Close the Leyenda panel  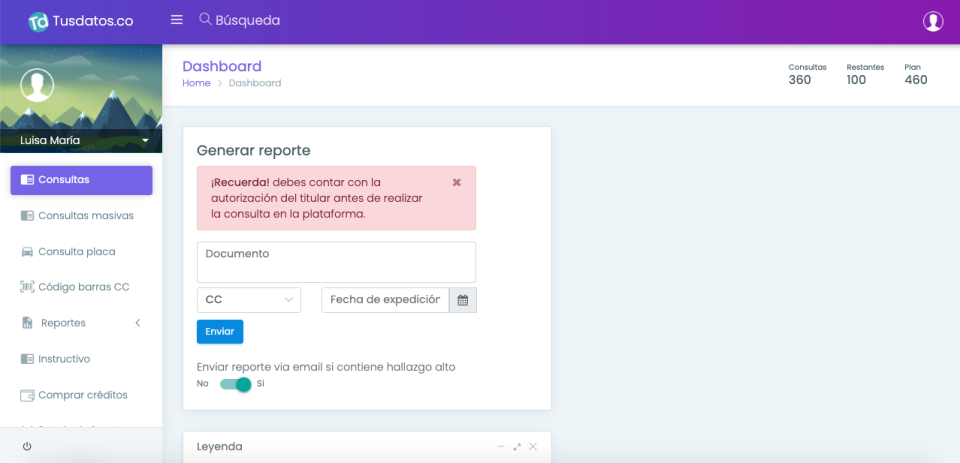533,446
